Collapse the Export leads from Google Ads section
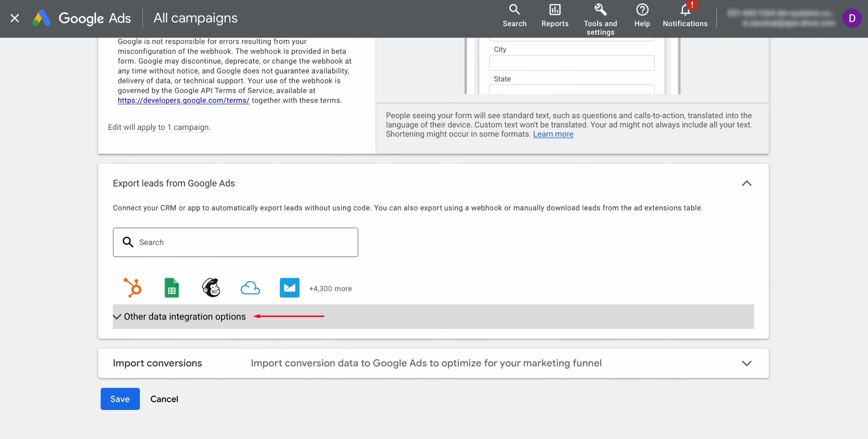Image resolution: width=868 pixels, height=439 pixels. click(x=746, y=183)
